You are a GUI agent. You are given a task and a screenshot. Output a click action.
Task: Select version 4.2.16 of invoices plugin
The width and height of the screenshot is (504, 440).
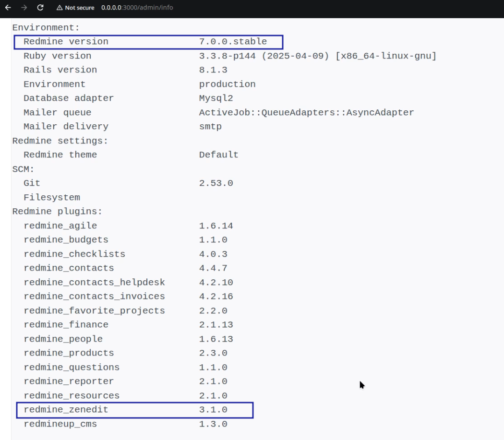(x=216, y=297)
